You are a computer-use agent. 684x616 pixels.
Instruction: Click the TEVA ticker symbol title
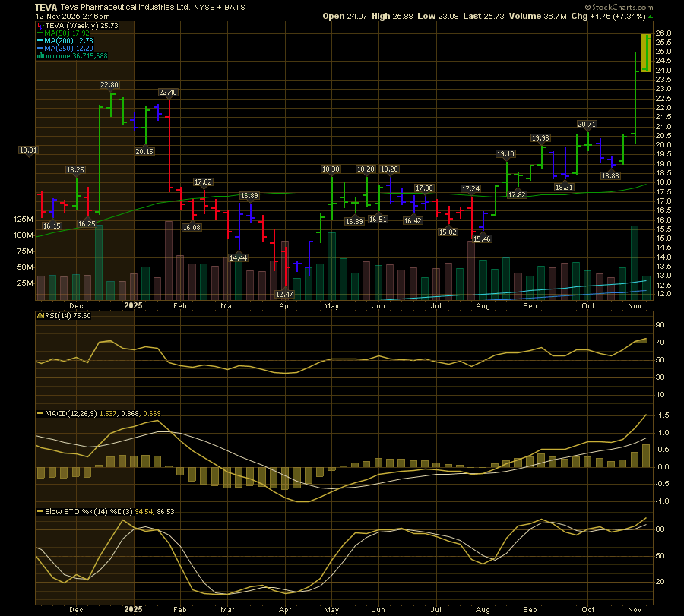coord(46,5)
